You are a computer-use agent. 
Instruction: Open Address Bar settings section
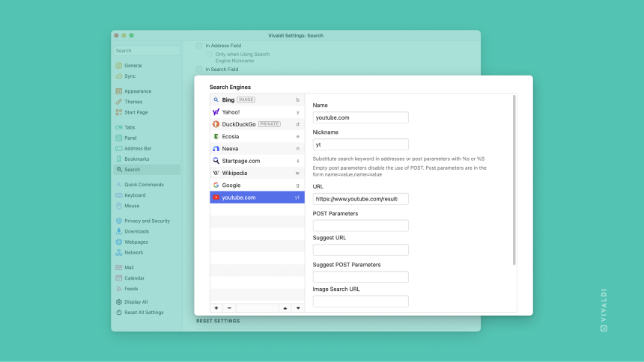pyautogui.click(x=147, y=149)
